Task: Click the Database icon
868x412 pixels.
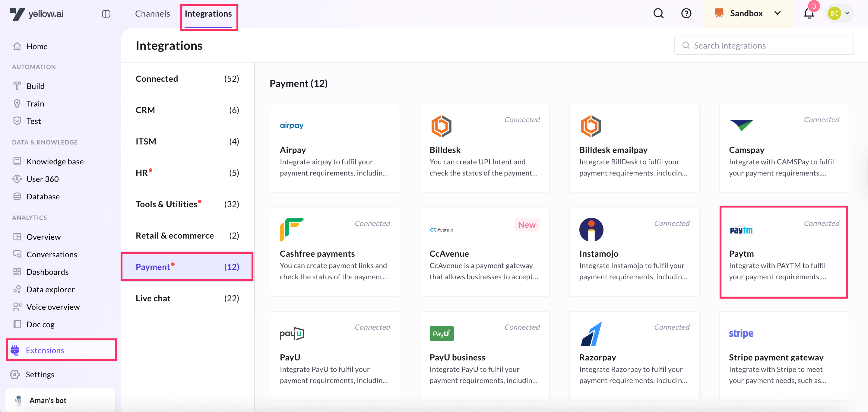Action: point(17,196)
